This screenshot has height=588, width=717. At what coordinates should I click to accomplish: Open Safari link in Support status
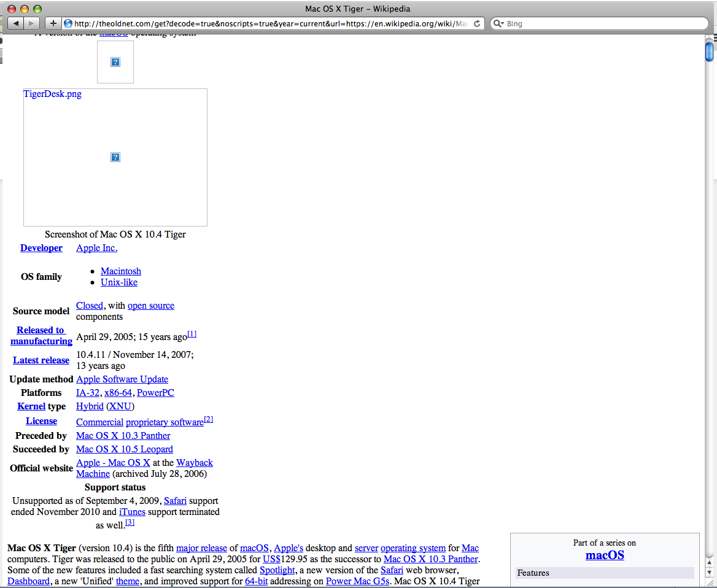click(175, 501)
